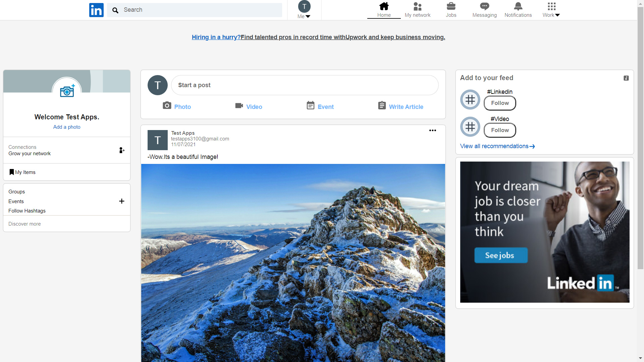Switch to the Home tab

click(x=384, y=9)
